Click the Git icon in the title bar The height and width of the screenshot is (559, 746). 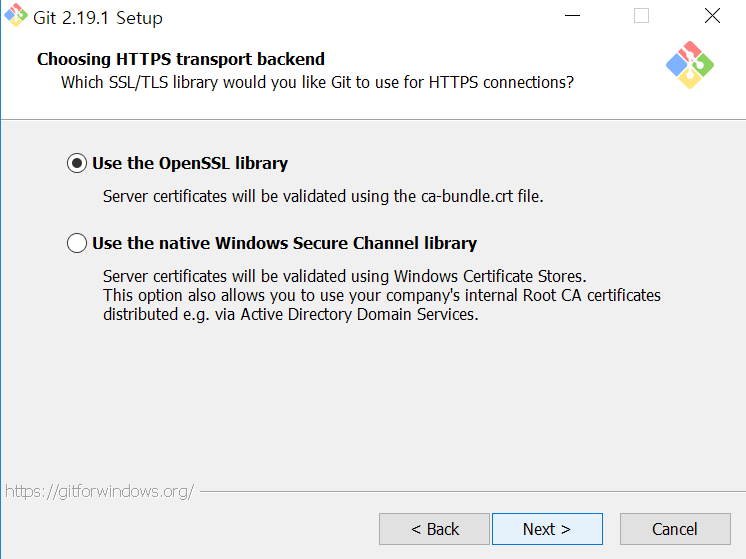[16, 15]
